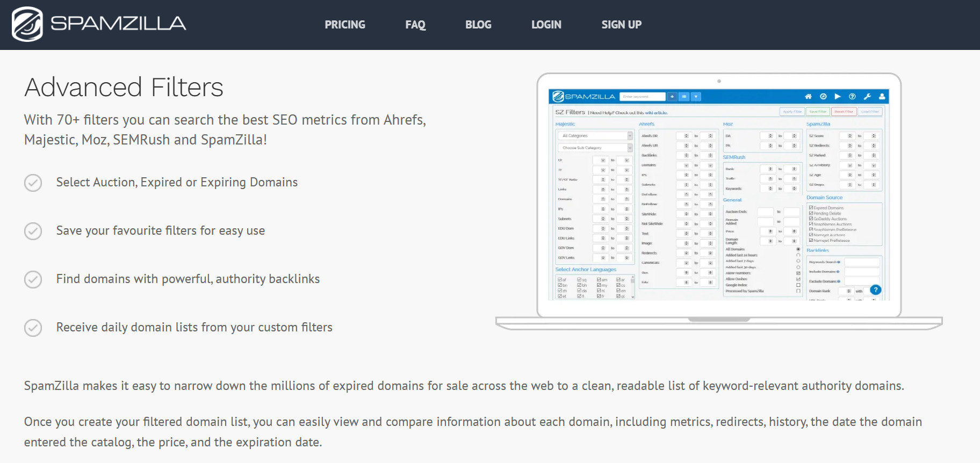Click the compass icon in the app toolbar

tap(823, 97)
